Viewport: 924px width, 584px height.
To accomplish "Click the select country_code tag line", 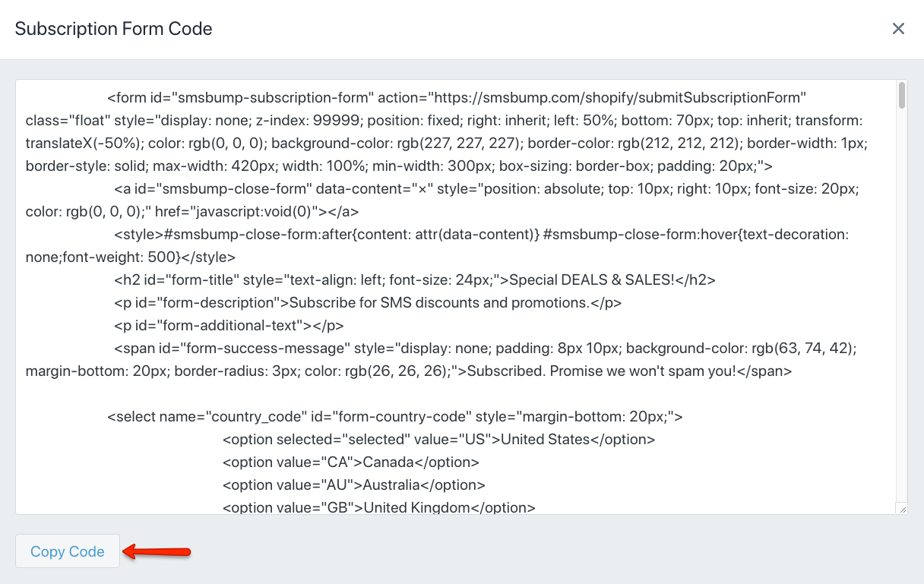I will 395,416.
